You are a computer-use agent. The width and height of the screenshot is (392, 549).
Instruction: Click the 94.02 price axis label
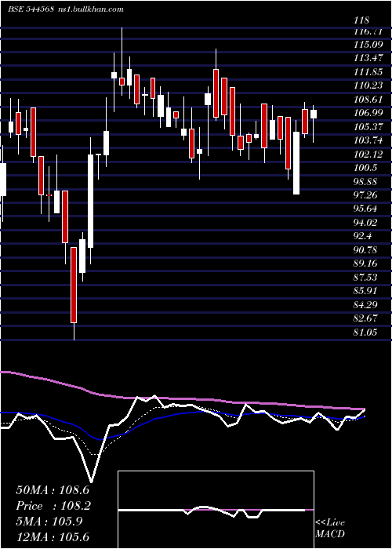pos(365,223)
